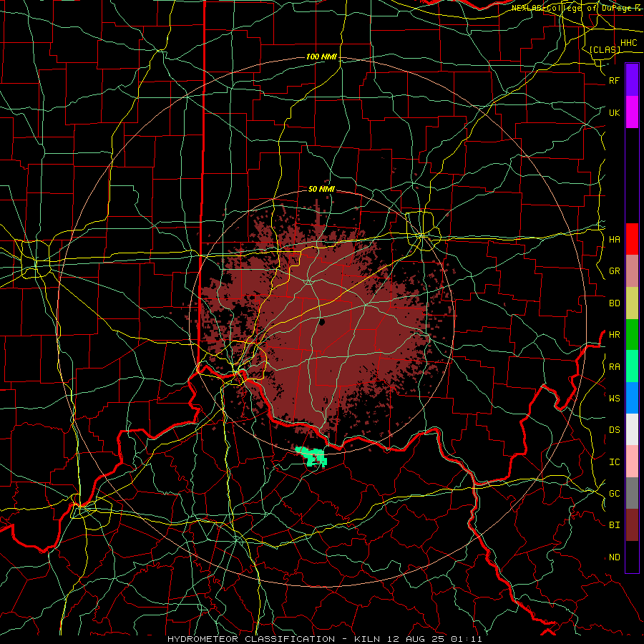644x644 pixels.
Task: Click the "BD" legend label text
Action: [614, 303]
